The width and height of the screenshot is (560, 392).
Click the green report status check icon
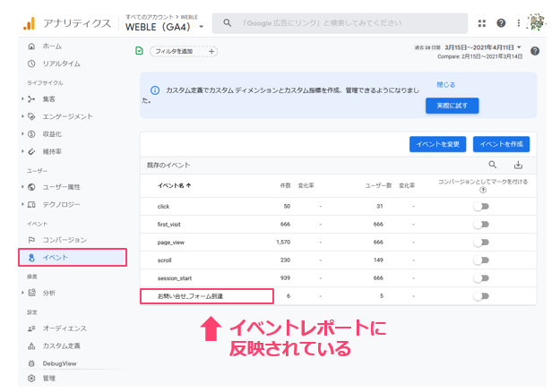tap(139, 51)
